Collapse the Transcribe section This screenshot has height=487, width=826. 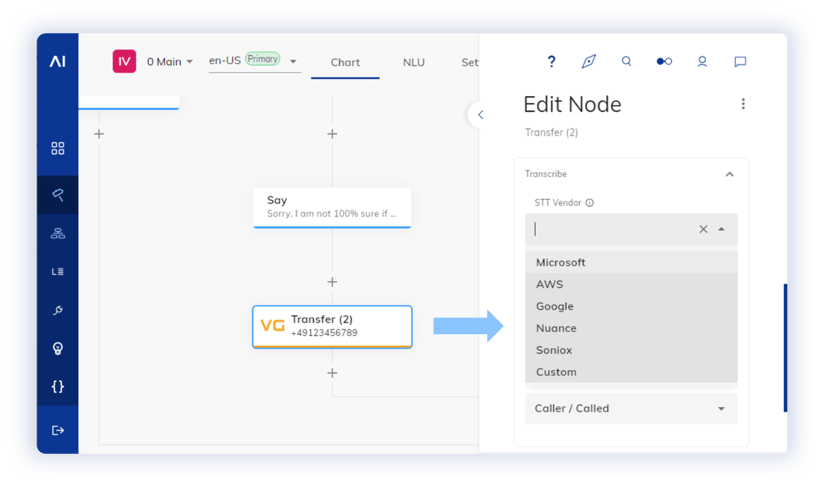[x=729, y=174]
